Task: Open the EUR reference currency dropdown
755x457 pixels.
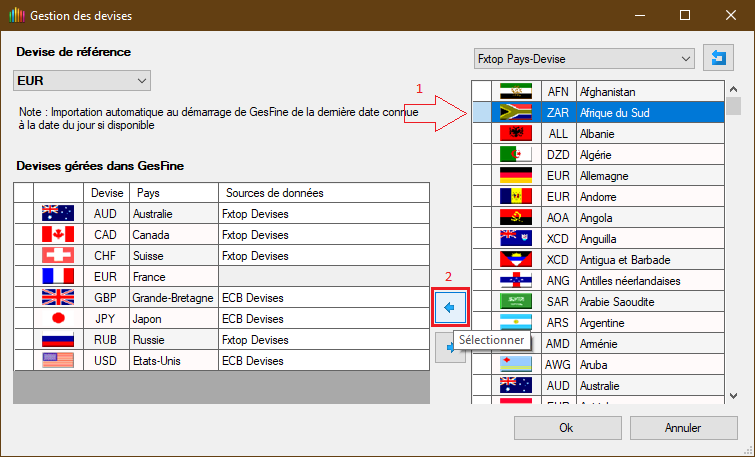Action: [x=82, y=80]
